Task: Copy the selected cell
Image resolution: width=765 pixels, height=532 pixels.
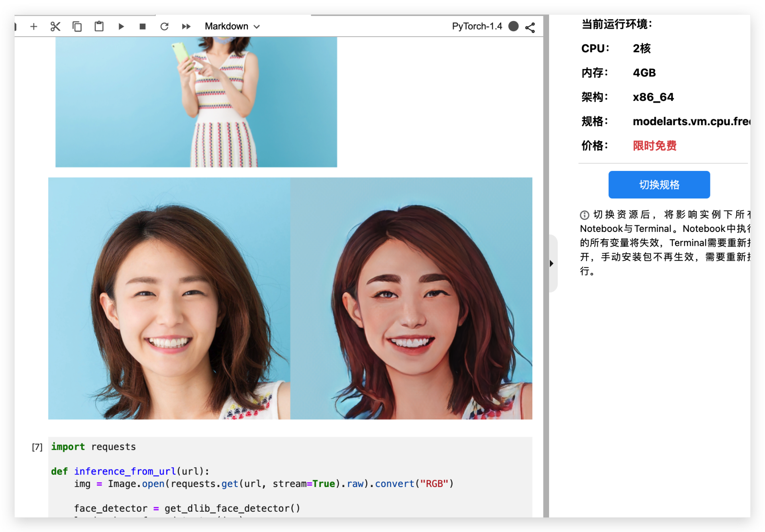Action: coord(77,27)
